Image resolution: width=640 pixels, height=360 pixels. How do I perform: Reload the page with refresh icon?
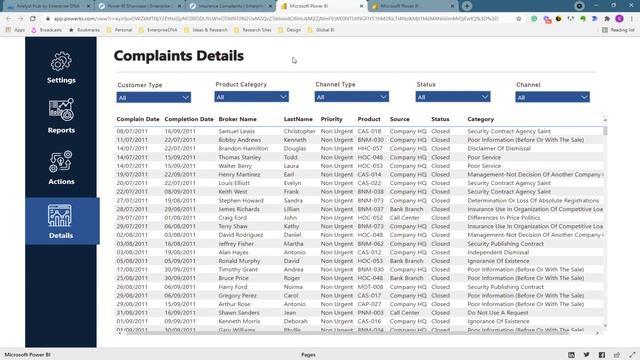pos(33,19)
